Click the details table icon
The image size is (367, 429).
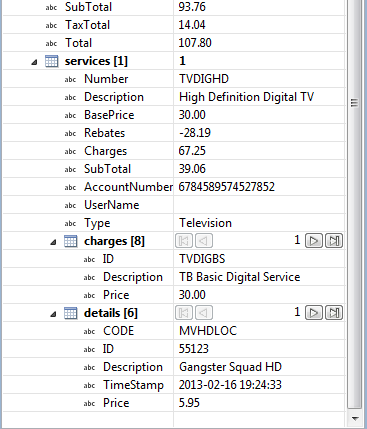tap(71, 313)
